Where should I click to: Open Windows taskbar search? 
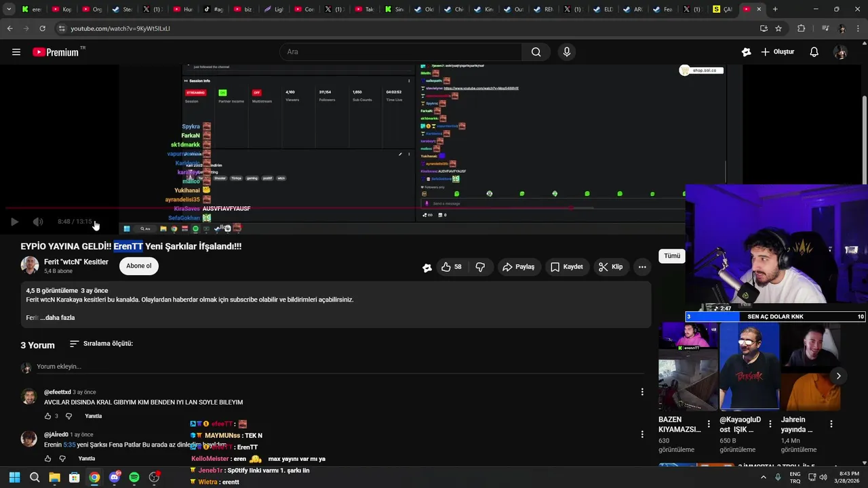click(35, 477)
